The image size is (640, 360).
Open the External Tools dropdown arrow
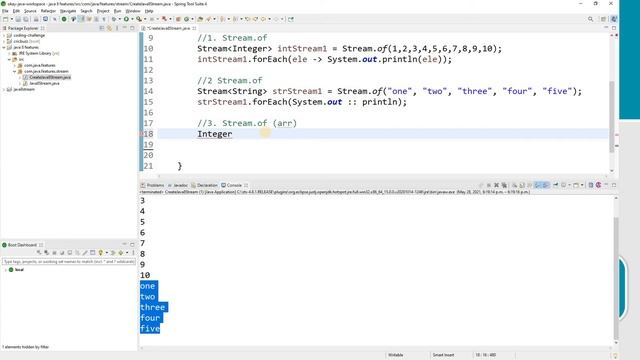(145, 19)
